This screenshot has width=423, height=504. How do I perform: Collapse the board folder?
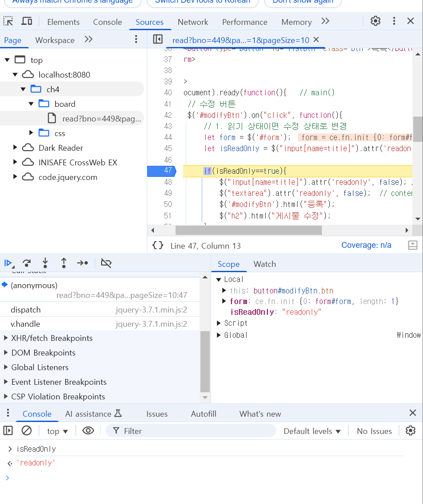[31, 104]
